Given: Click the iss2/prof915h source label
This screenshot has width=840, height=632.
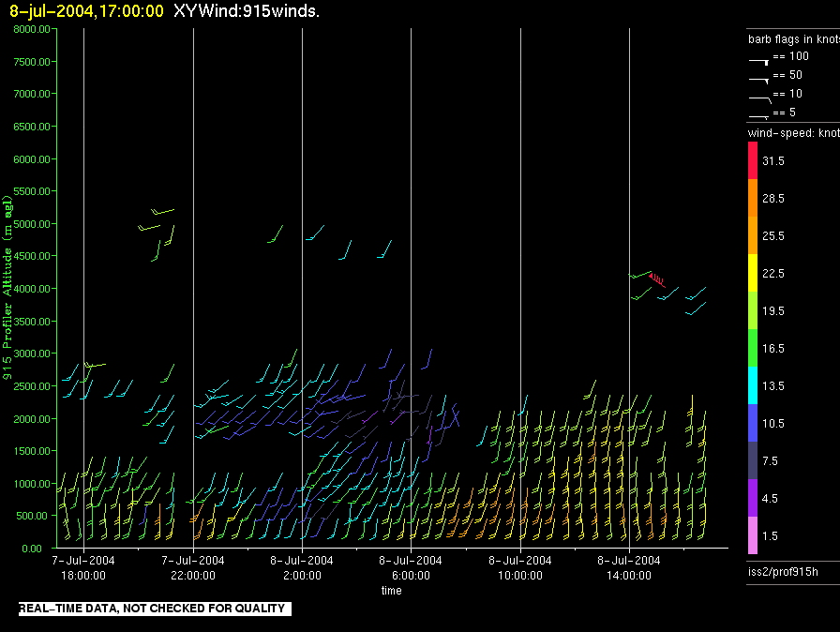Looking at the screenshot, I should pyautogui.click(x=783, y=571).
